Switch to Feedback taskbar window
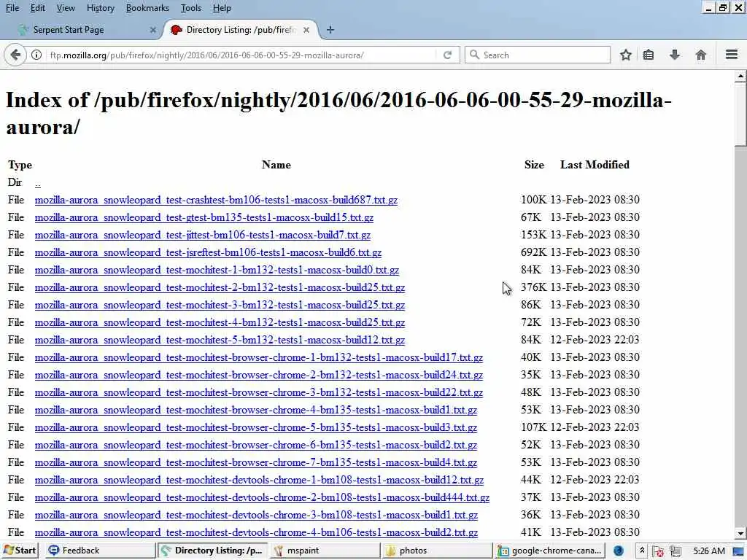This screenshot has width=747, height=560. (101, 551)
